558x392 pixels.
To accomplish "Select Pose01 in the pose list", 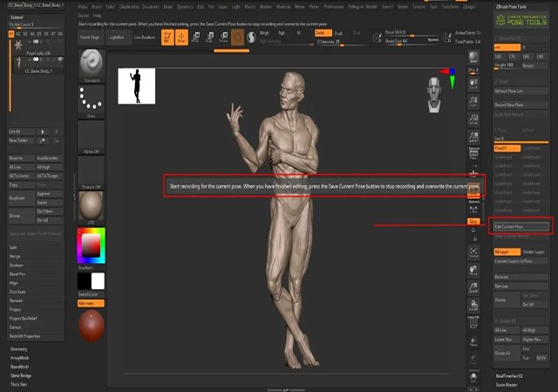I will pyautogui.click(x=508, y=148).
